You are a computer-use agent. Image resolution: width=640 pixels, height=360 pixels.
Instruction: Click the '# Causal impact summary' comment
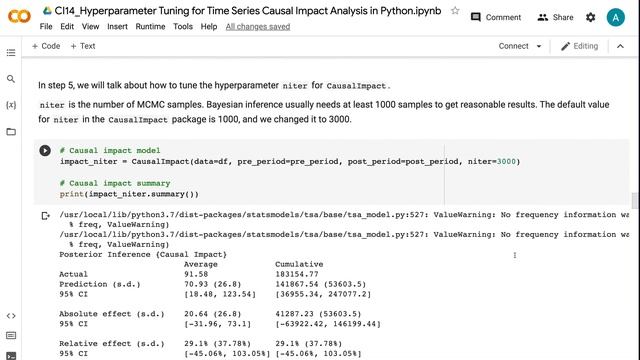115,183
